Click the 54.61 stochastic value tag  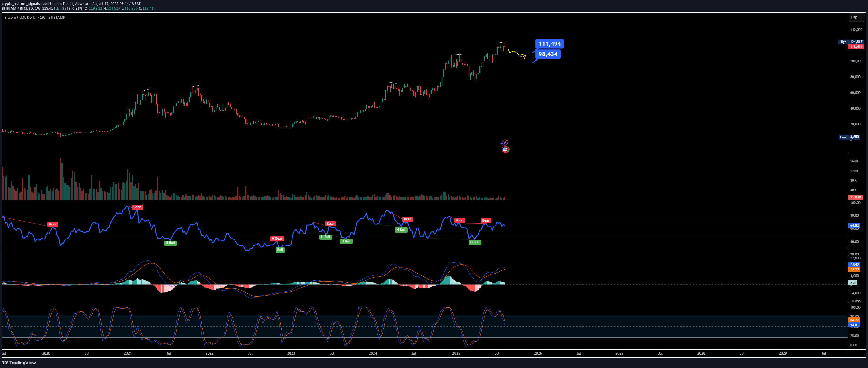854,325
